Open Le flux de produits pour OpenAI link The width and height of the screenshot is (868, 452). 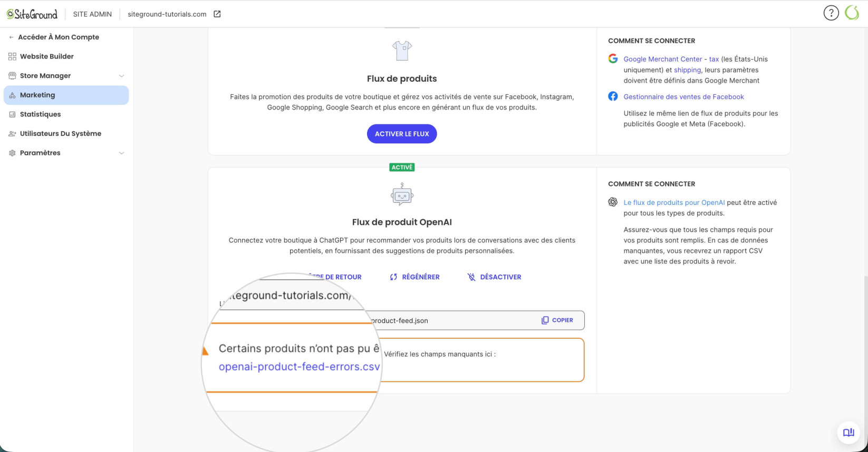[674, 203]
